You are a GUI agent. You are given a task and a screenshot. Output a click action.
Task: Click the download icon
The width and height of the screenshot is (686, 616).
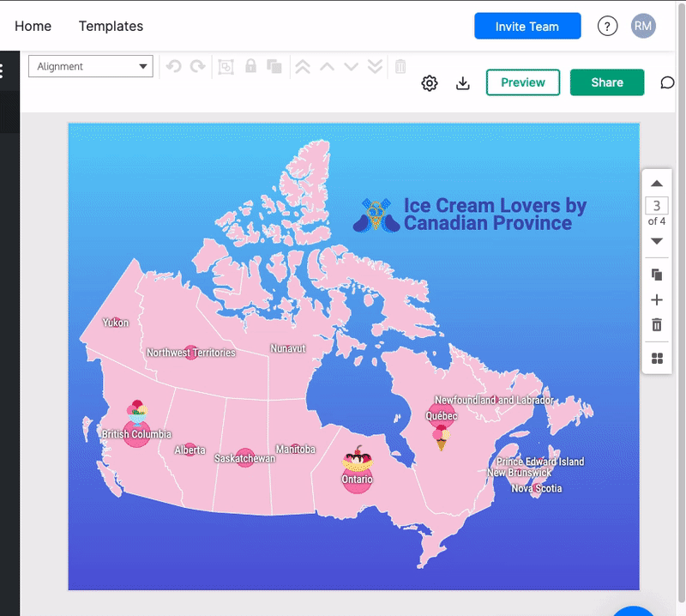pos(463,83)
